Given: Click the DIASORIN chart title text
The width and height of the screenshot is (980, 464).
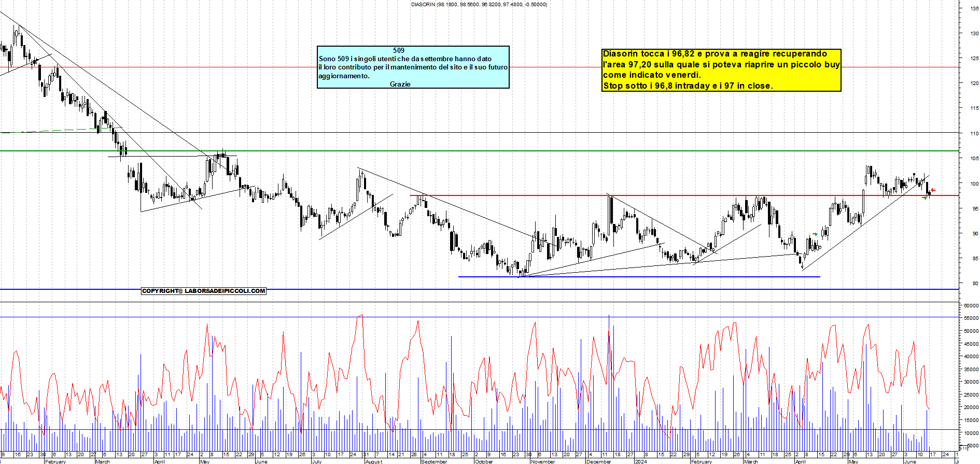Looking at the screenshot, I should coord(479,5).
